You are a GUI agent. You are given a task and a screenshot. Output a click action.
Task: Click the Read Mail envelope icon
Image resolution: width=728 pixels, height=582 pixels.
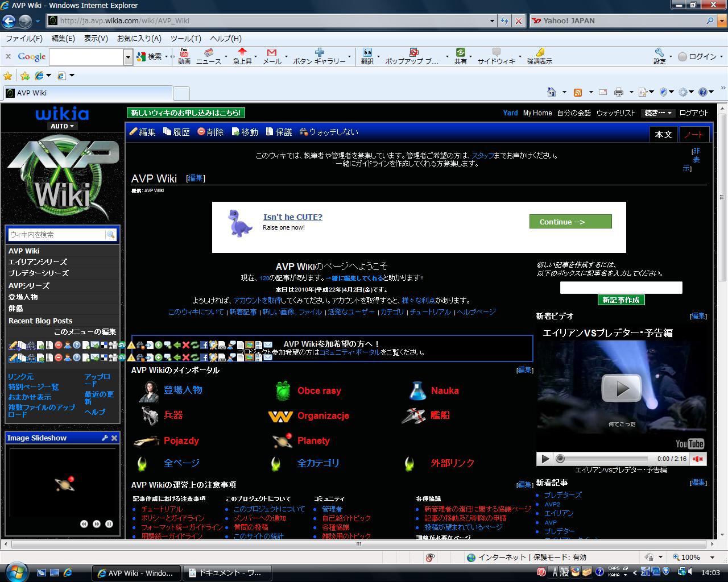click(603, 92)
